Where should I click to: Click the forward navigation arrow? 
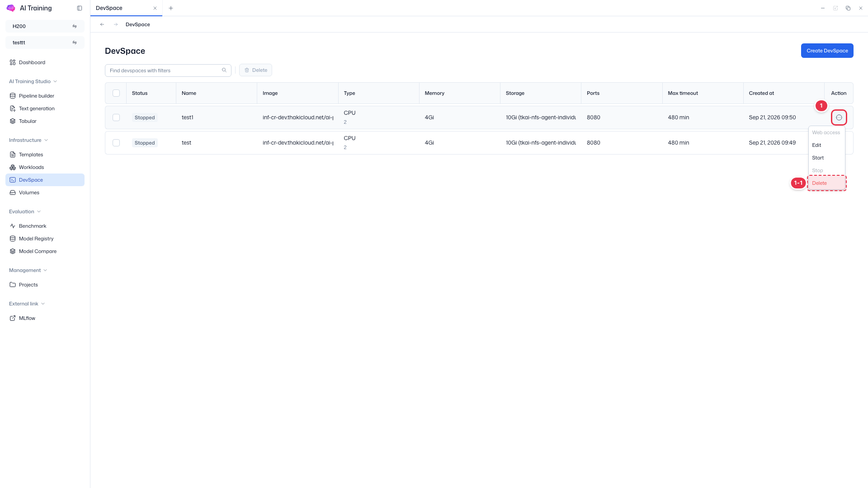point(116,24)
